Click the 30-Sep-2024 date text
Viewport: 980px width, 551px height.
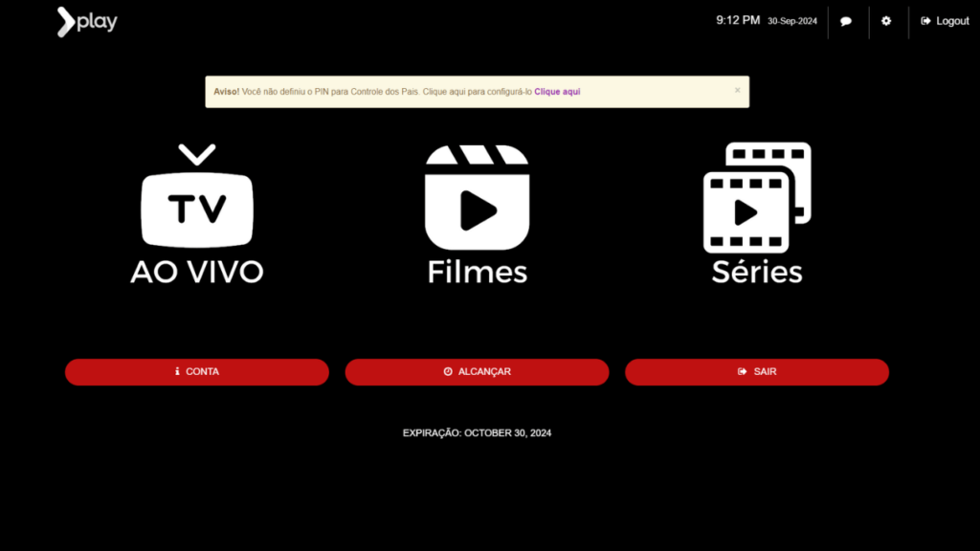(791, 21)
